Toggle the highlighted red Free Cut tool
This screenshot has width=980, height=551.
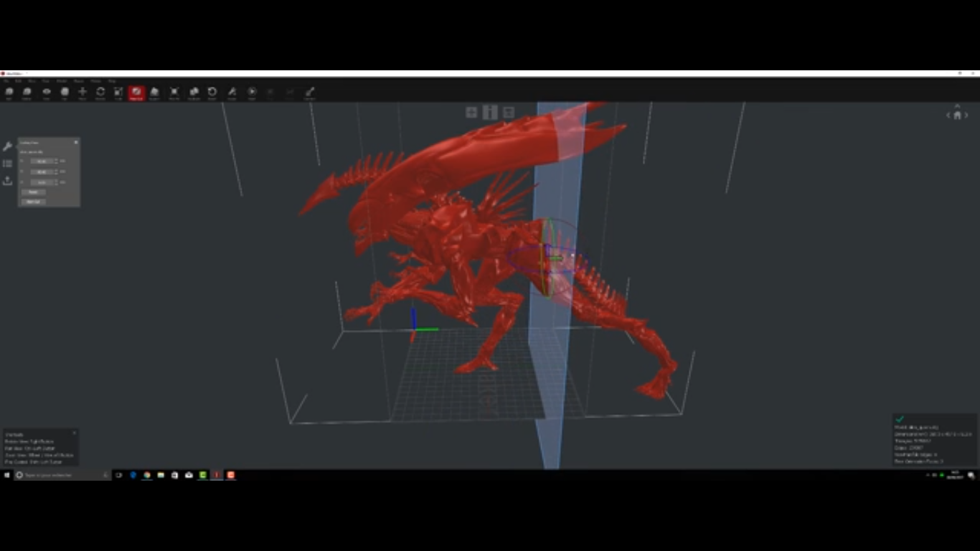coord(136,93)
